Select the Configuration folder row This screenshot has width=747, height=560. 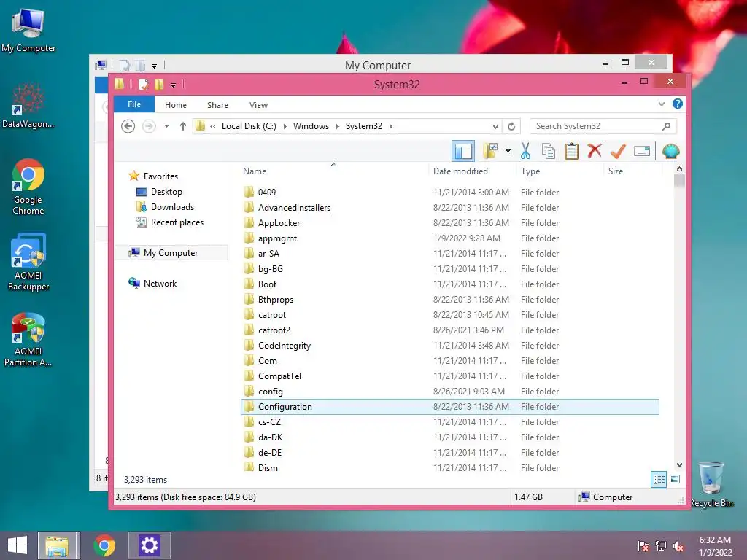(449, 407)
